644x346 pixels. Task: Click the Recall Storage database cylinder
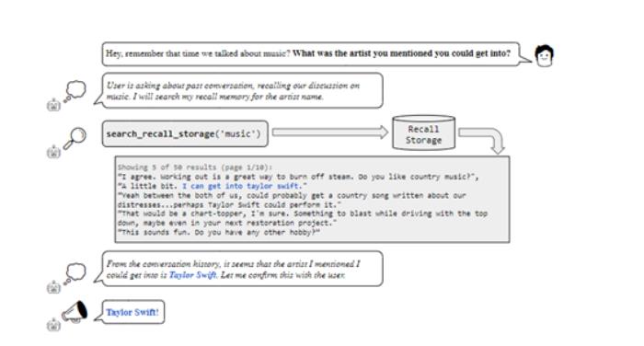pos(423,133)
